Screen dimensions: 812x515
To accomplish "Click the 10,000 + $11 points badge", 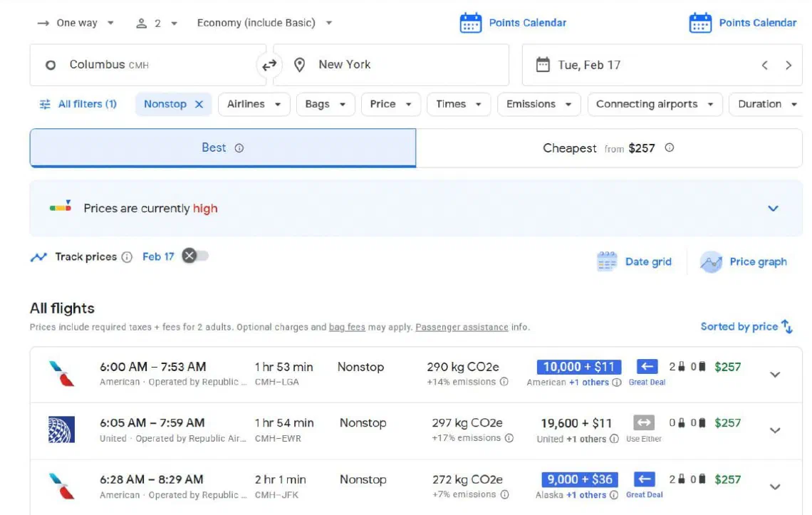I will pyautogui.click(x=579, y=367).
